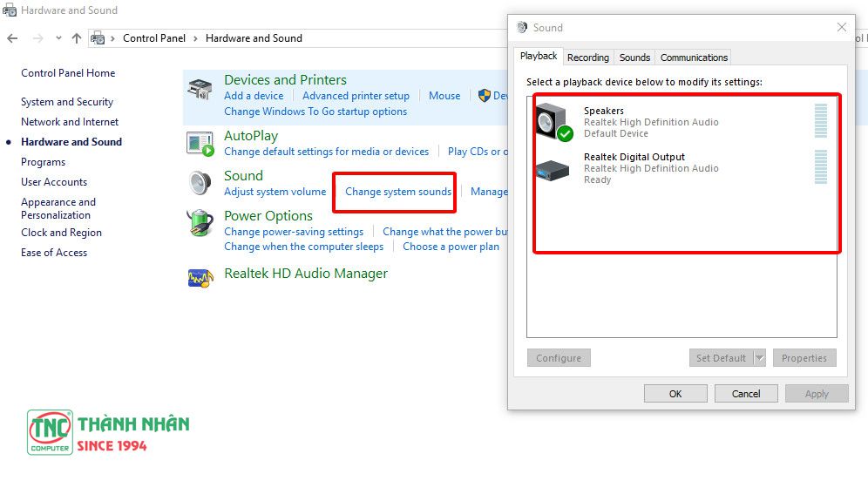Open the Programs category link
The height and width of the screenshot is (501, 868).
pos(44,162)
